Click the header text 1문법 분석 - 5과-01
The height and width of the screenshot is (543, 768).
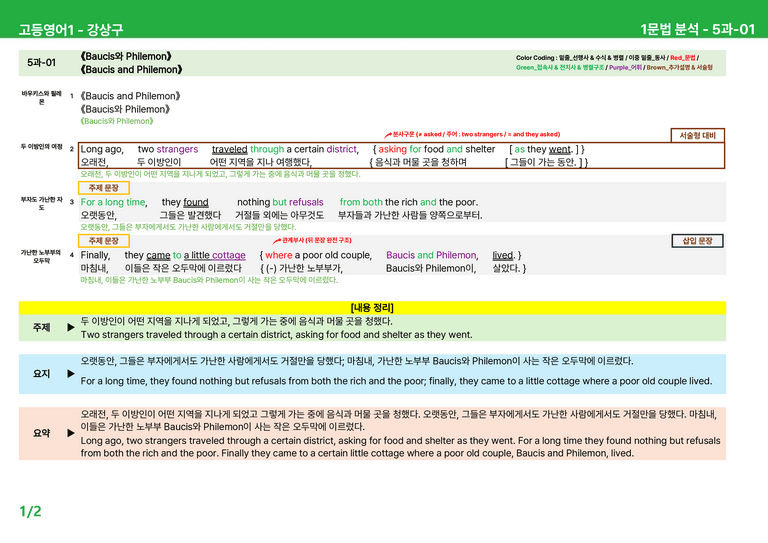(x=697, y=29)
